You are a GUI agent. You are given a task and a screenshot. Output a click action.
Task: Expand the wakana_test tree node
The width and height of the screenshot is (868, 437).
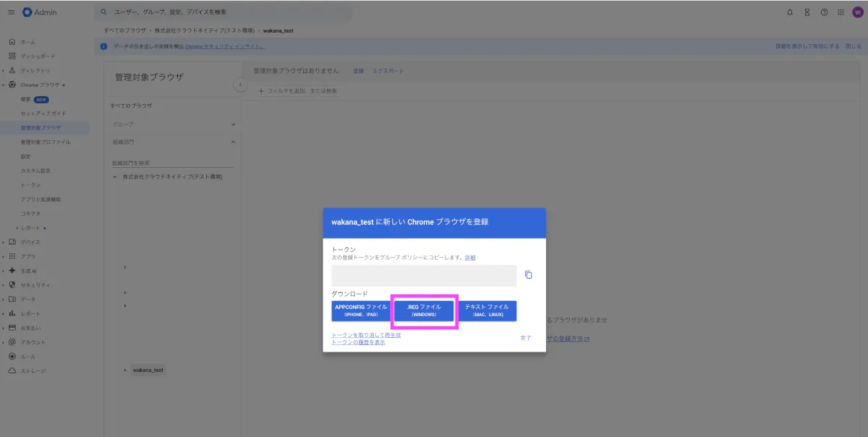point(125,370)
